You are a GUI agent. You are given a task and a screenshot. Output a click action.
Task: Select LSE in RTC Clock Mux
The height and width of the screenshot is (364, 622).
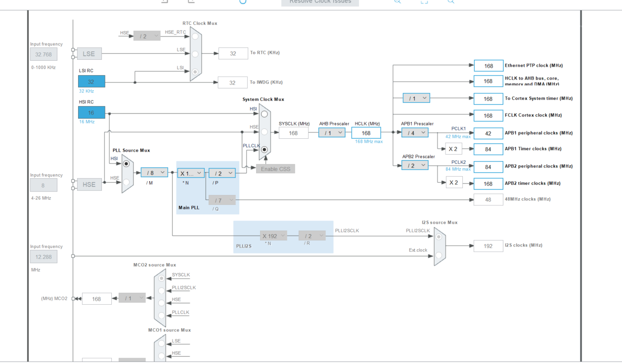click(195, 54)
